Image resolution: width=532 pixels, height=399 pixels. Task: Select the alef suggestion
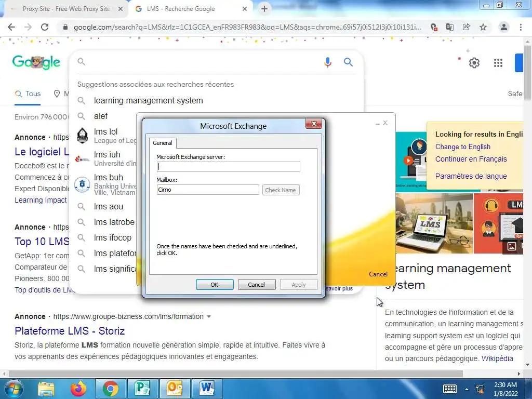pos(100,116)
